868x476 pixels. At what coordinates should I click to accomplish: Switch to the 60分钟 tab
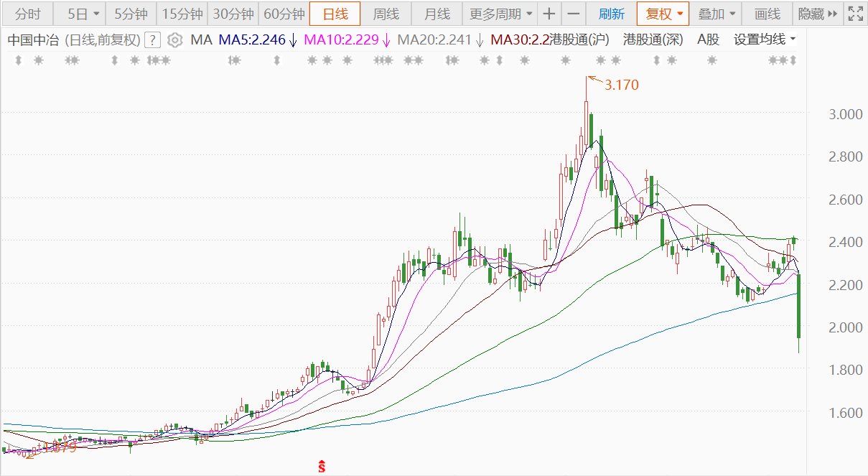click(x=284, y=14)
